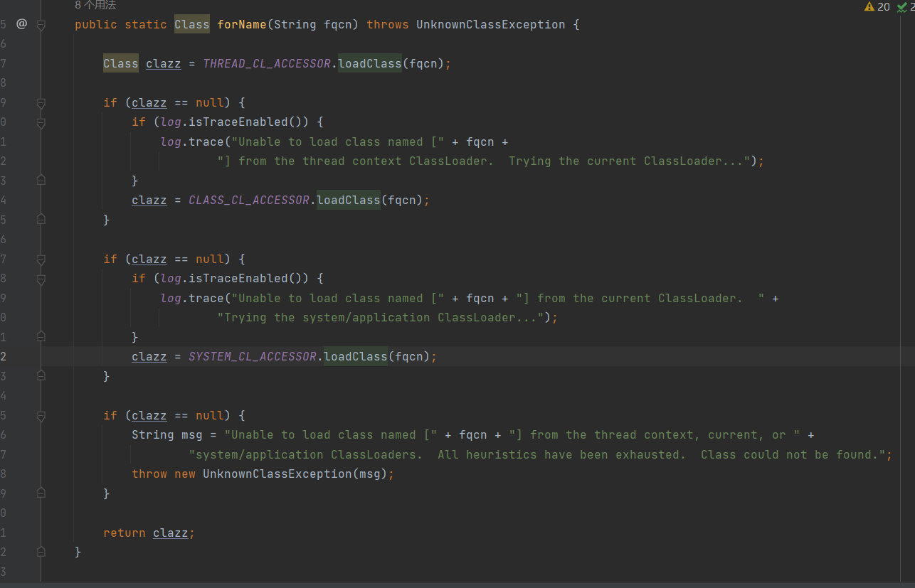Collapse the final null check containing the throw statement

pos(41,416)
